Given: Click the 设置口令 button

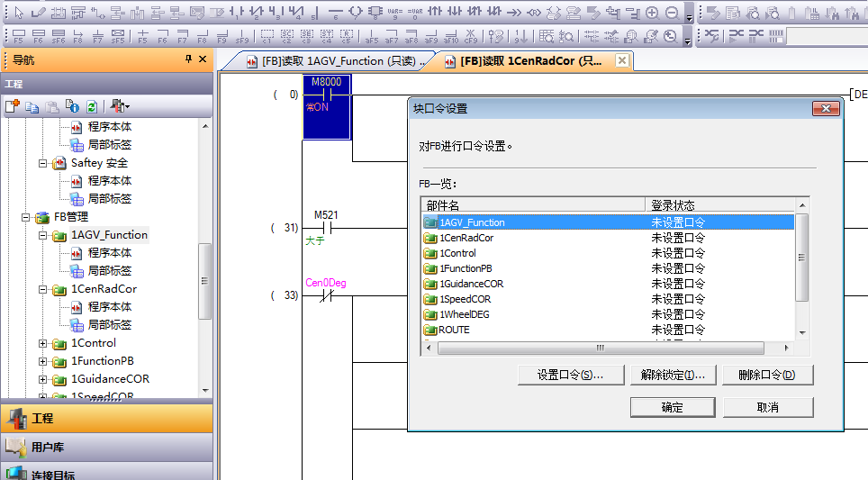Looking at the screenshot, I should pyautogui.click(x=569, y=375).
